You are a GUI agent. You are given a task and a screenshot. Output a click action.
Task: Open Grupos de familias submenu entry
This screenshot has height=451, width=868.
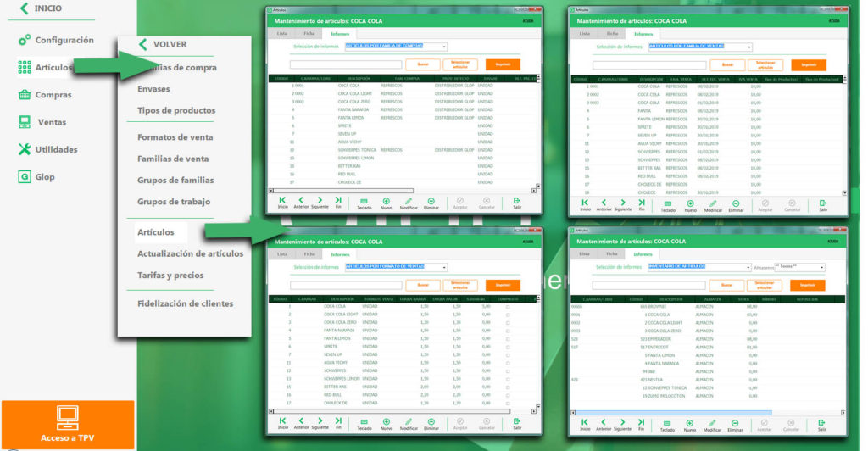175,181
